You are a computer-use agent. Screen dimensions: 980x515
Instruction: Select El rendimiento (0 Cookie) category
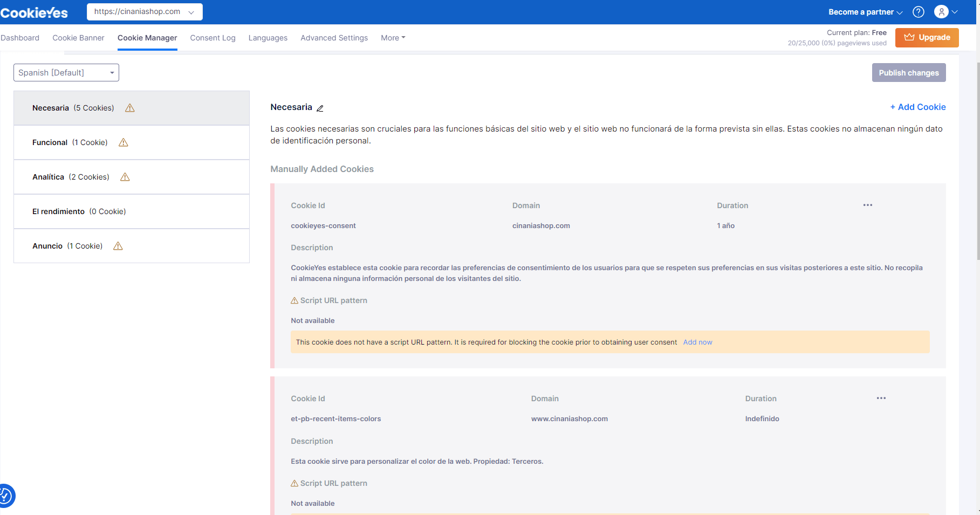pos(132,211)
